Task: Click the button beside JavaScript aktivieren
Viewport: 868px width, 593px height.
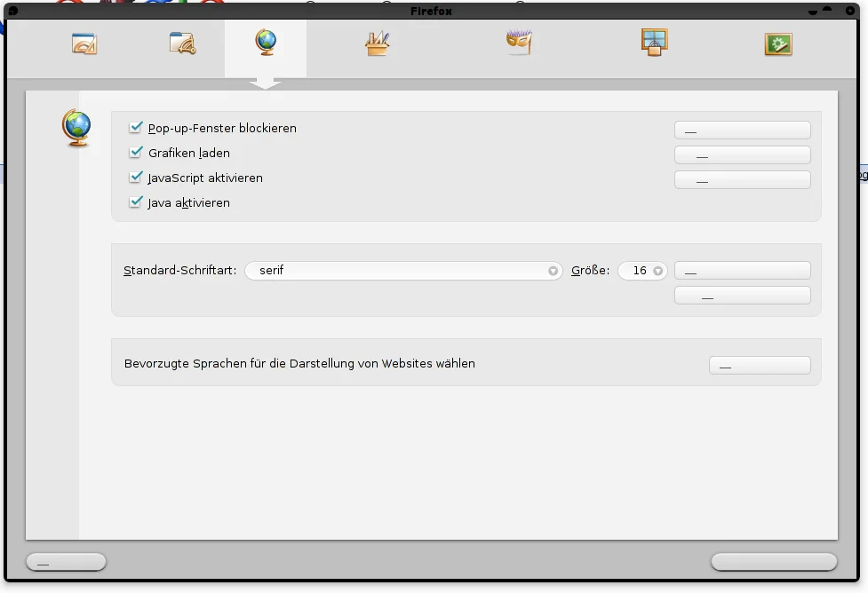Action: (742, 180)
